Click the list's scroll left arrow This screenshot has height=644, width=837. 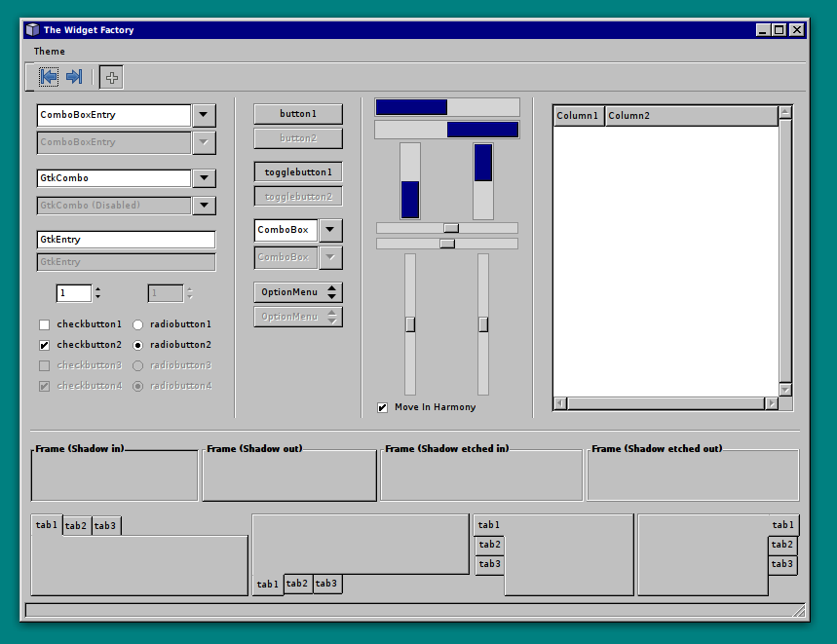pyautogui.click(x=560, y=403)
